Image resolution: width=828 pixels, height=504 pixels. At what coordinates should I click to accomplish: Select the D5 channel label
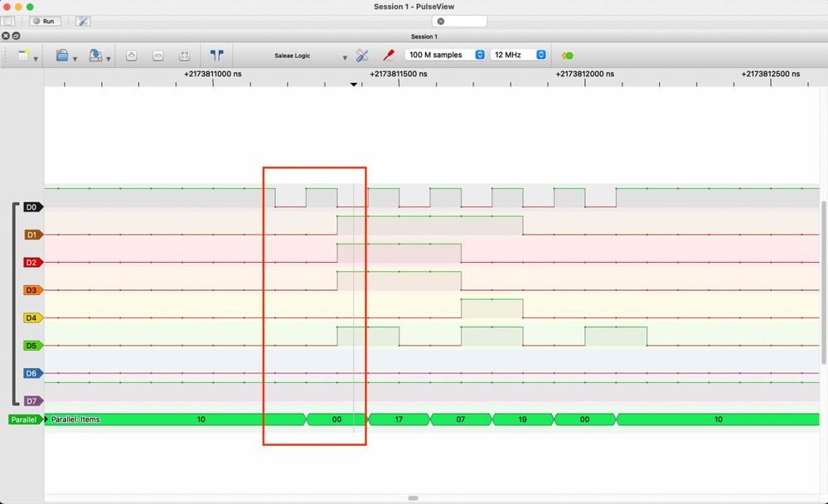tap(33, 346)
